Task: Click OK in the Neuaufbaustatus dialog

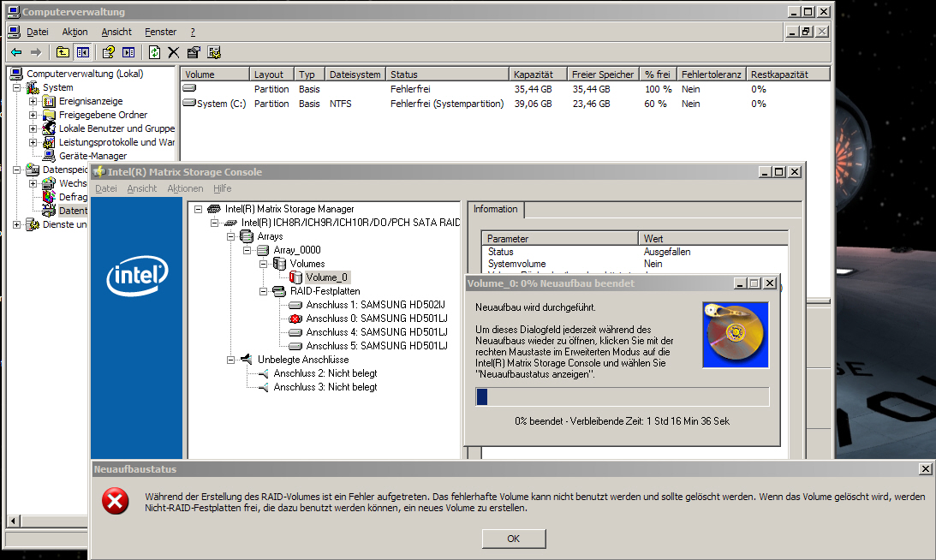Action: tap(513, 539)
